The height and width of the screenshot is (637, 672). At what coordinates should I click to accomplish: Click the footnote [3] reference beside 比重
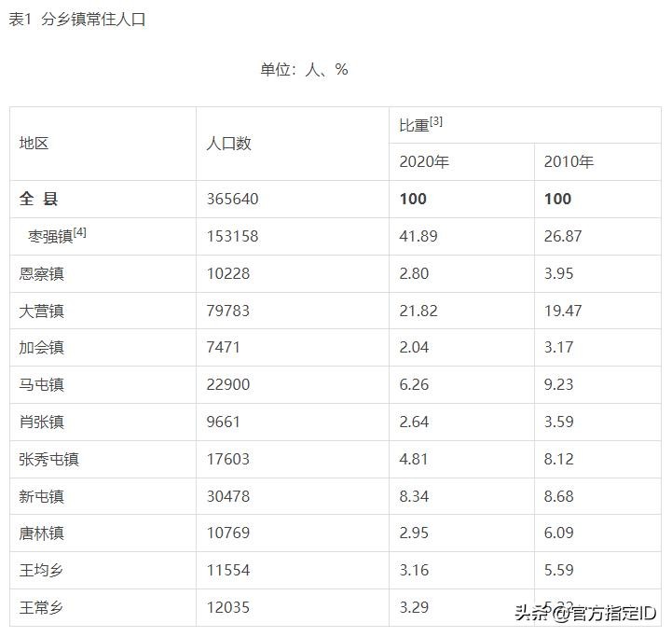click(x=436, y=121)
